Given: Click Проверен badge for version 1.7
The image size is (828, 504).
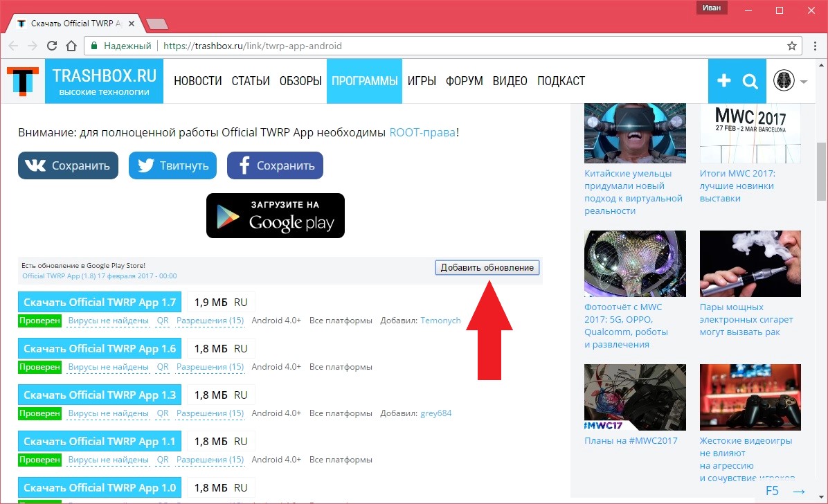Looking at the screenshot, I should click(x=39, y=321).
